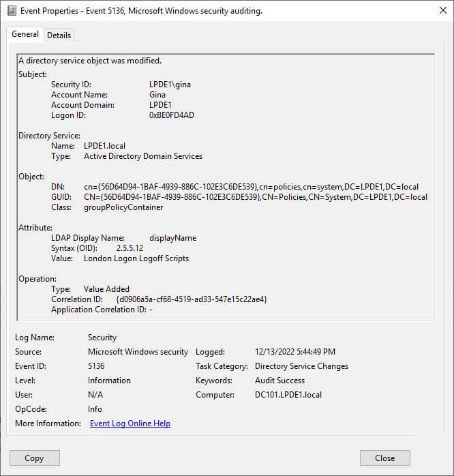Click the Event ID value 5136

(x=96, y=366)
